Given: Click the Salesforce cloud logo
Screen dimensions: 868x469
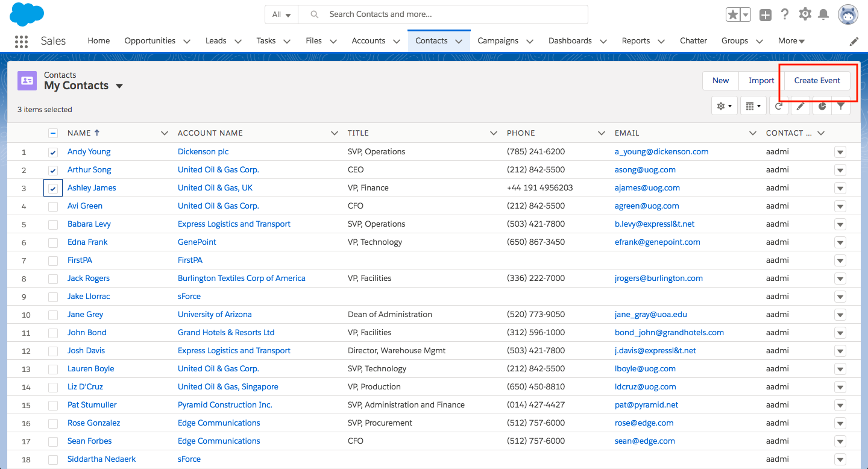Looking at the screenshot, I should pos(27,14).
